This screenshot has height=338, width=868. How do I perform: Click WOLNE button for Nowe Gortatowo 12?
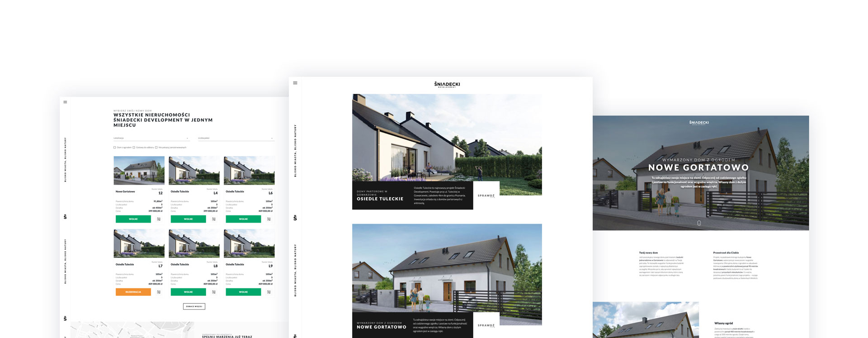(x=133, y=219)
